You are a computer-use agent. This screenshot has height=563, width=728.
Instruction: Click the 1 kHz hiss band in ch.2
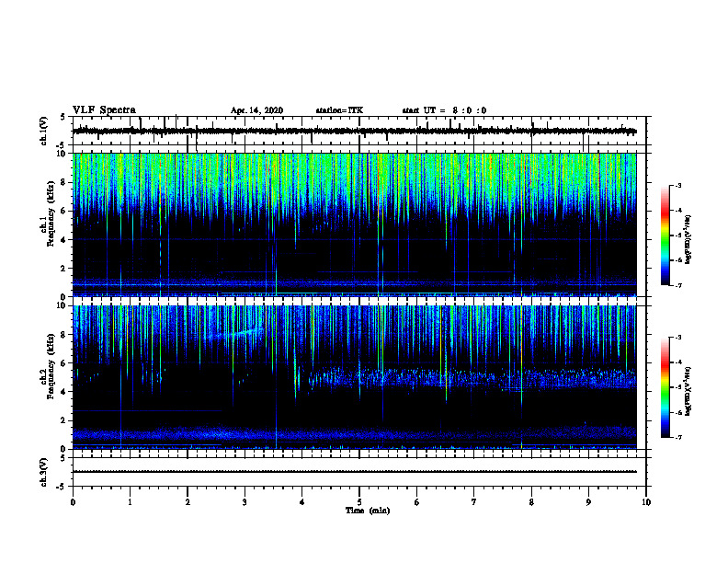pyautogui.click(x=354, y=434)
